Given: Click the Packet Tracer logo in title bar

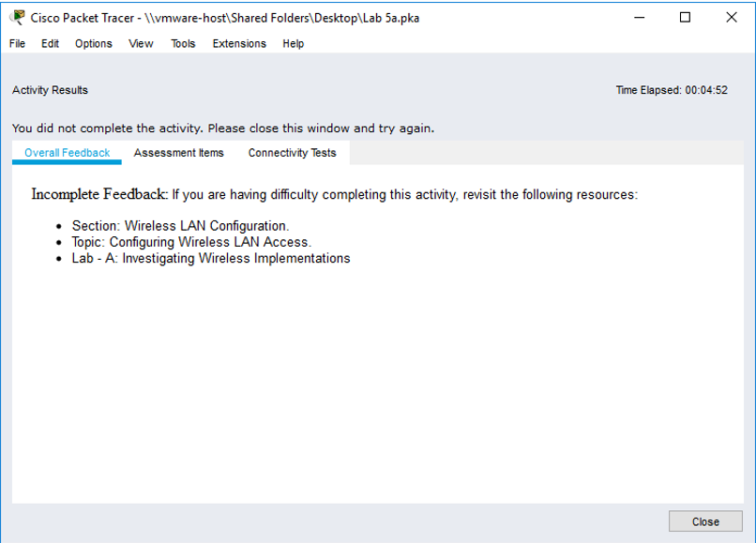Looking at the screenshot, I should 17,18.
